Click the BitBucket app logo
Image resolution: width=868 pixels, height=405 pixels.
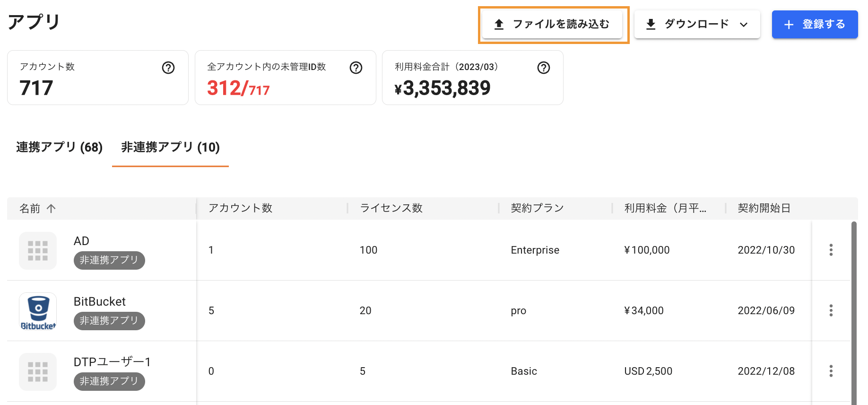coord(38,311)
